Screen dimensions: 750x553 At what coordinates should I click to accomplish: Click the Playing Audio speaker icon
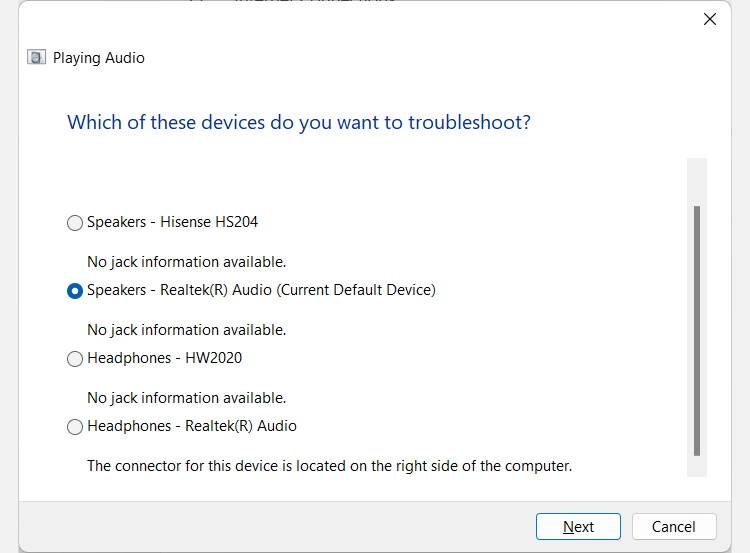click(37, 57)
